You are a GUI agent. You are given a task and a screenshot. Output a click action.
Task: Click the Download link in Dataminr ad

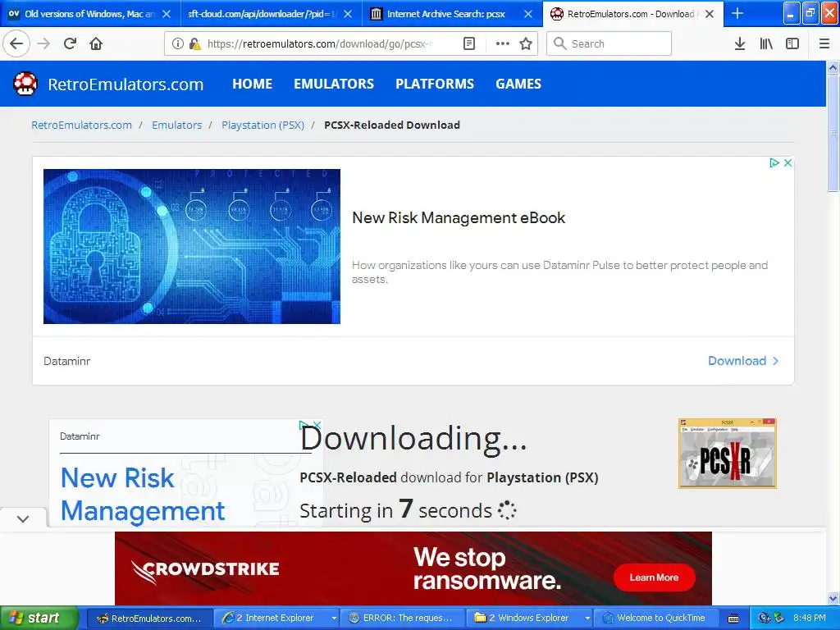(742, 361)
